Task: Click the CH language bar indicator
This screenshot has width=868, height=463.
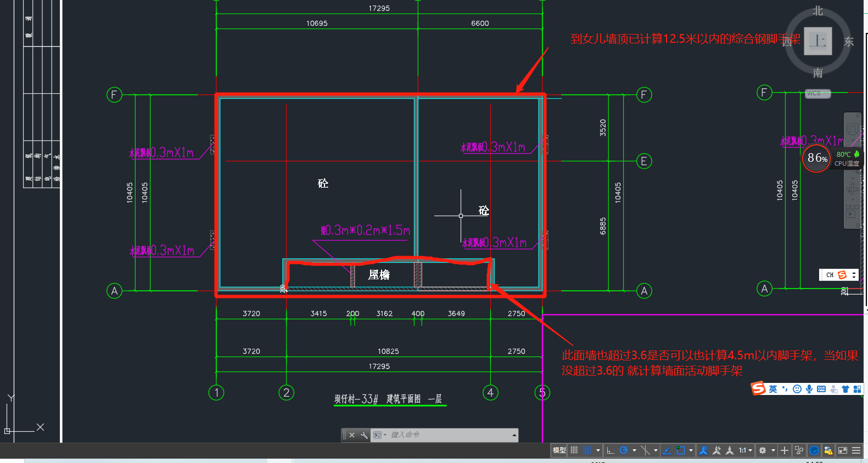Action: click(x=830, y=275)
